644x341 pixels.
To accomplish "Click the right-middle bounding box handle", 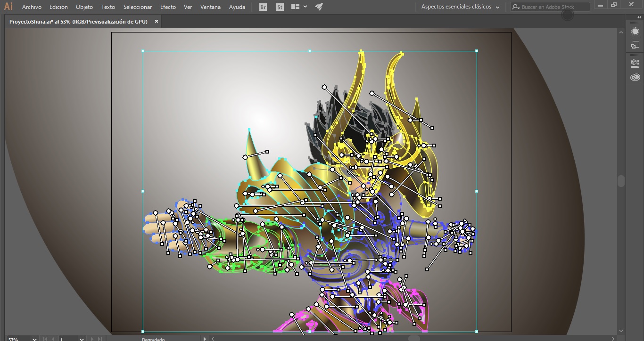I will [477, 191].
